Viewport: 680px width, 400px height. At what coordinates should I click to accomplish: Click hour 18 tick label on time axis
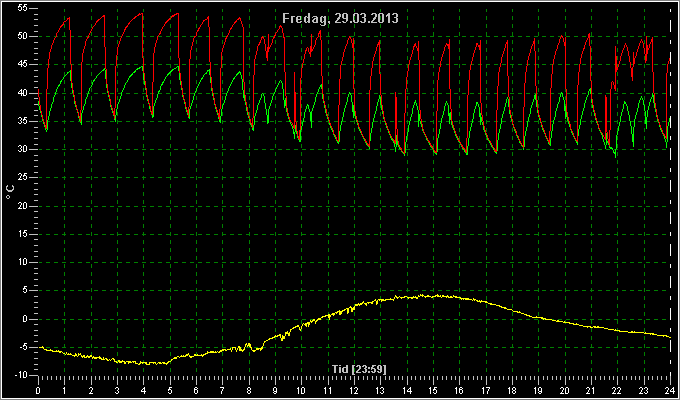coord(512,390)
